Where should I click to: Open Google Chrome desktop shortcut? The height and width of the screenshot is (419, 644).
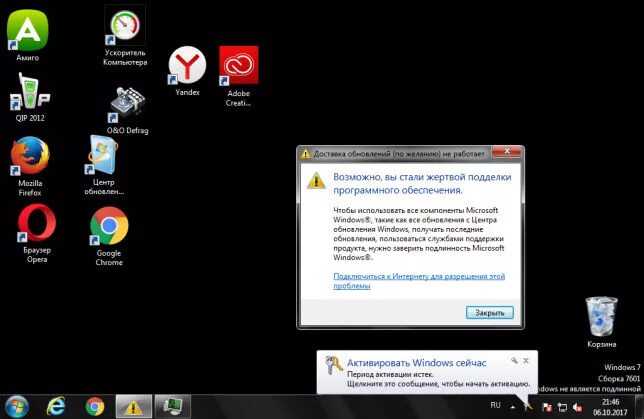click(x=109, y=236)
